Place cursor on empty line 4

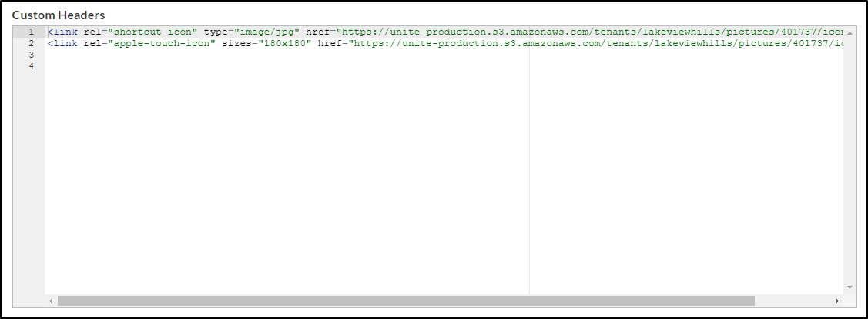click(x=443, y=66)
